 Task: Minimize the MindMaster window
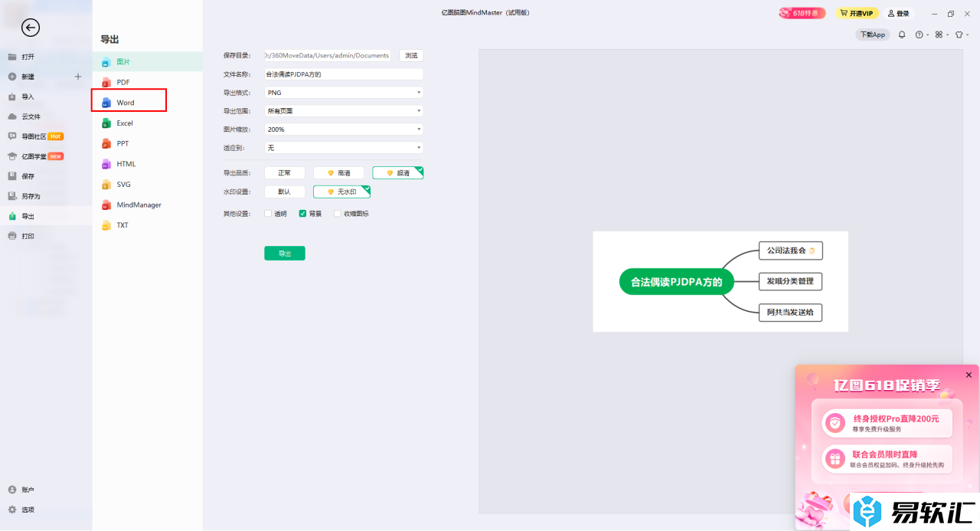pyautogui.click(x=934, y=13)
